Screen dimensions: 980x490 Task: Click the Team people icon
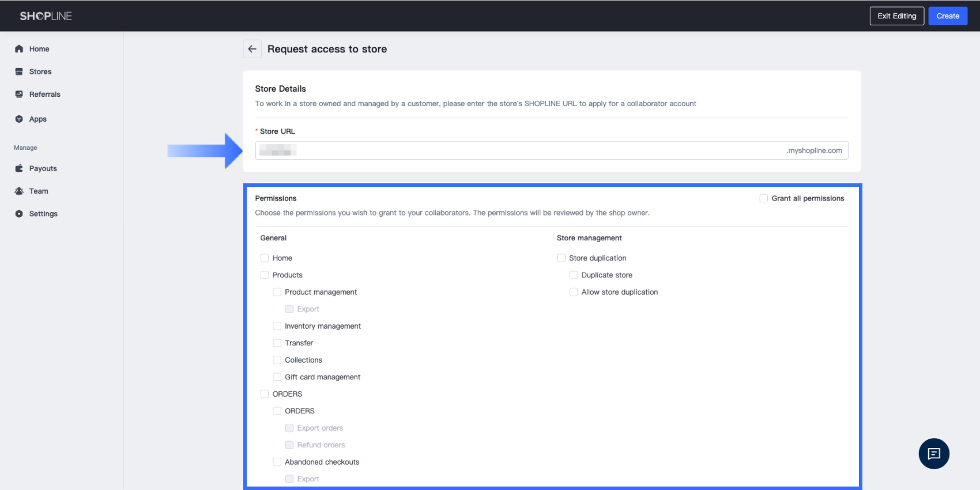(x=19, y=191)
